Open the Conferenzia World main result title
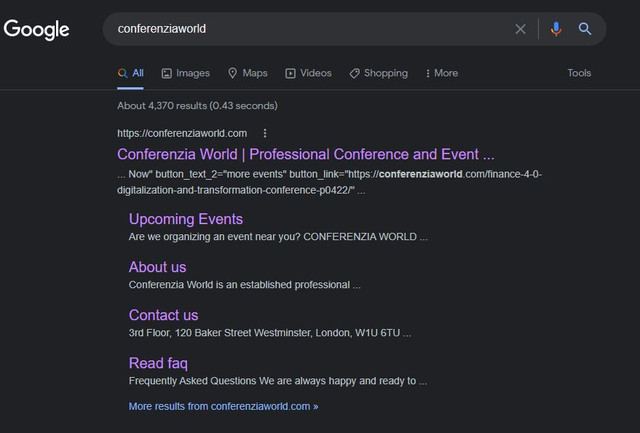Viewport: 640px width, 433px height. (306, 154)
